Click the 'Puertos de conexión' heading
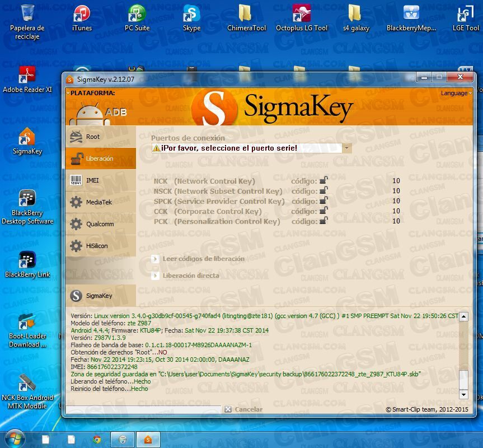 point(188,138)
